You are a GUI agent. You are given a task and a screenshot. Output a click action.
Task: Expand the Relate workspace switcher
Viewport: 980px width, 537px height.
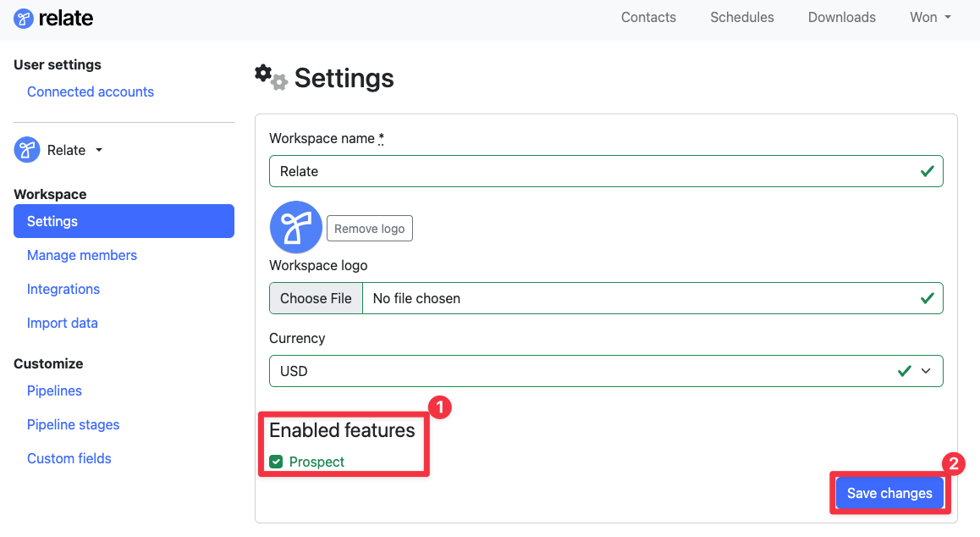click(x=98, y=150)
